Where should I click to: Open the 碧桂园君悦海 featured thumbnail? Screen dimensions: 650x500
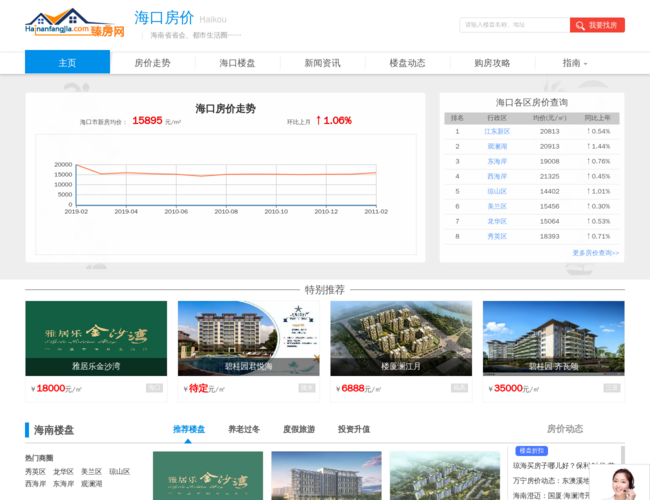249,338
